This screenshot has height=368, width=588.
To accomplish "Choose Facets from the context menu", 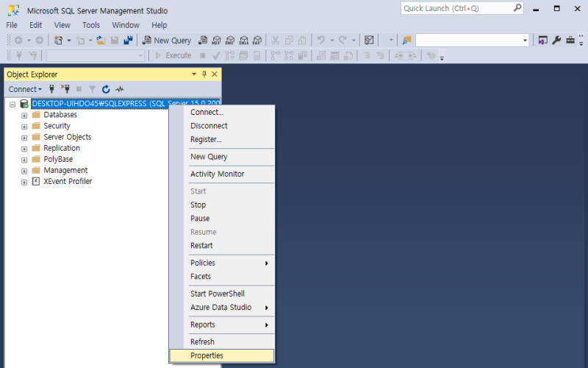I will point(222,277).
